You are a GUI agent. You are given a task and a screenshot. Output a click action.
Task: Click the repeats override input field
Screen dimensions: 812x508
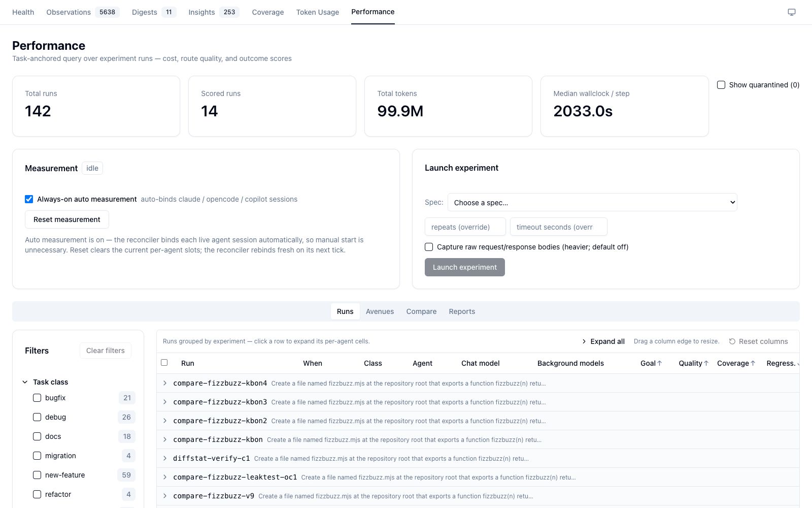tap(465, 227)
